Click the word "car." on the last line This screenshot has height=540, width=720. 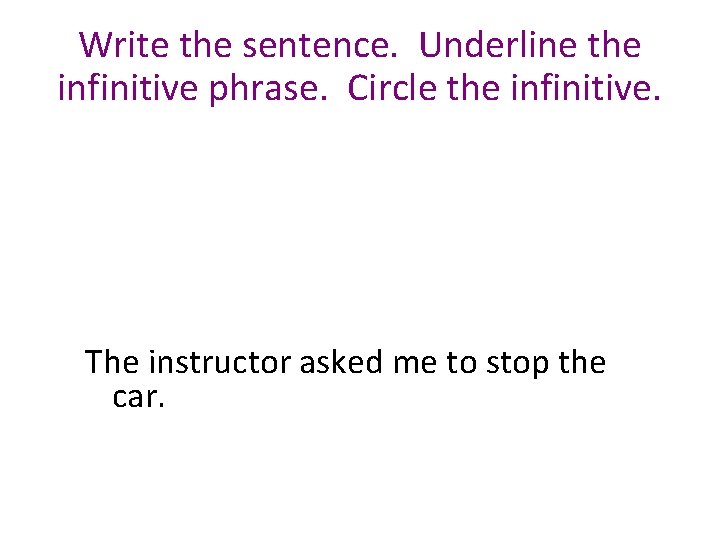coord(138,397)
